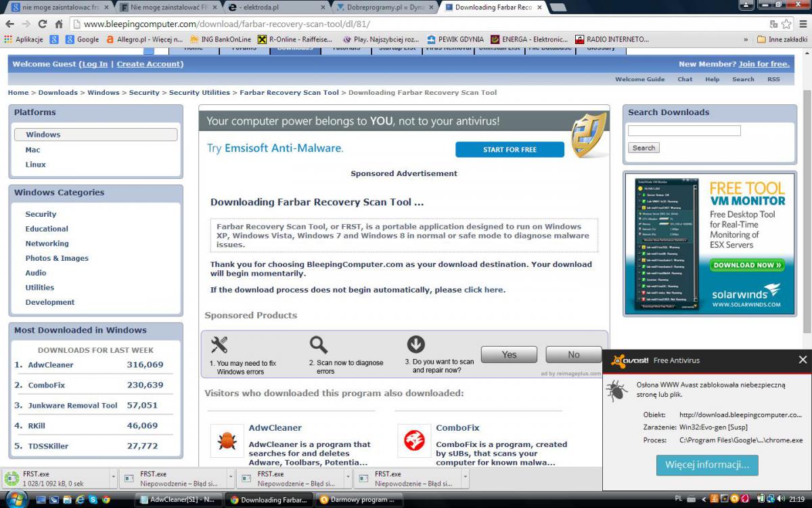Open the Welcome Guide menu item
The image size is (812, 508).
639,79
